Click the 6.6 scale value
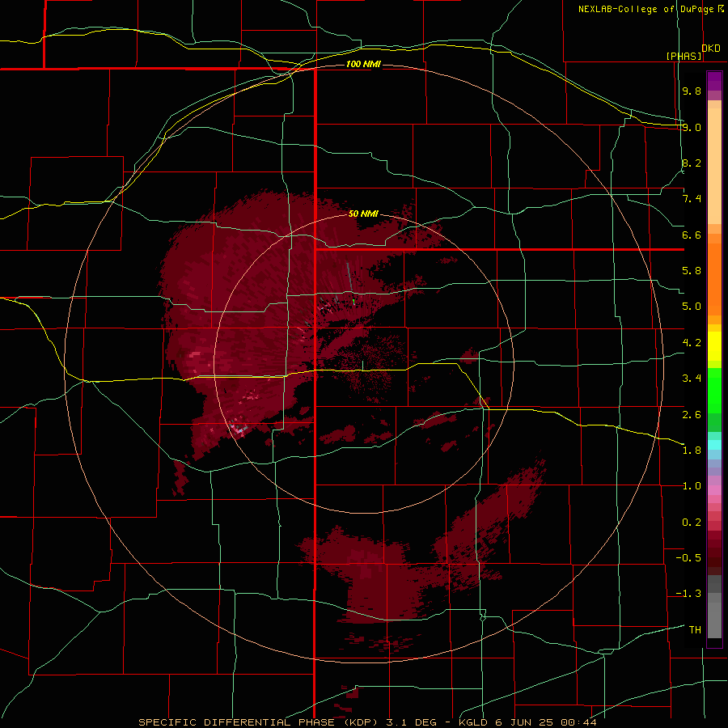Viewport: 728px width, 728px height. (x=692, y=235)
